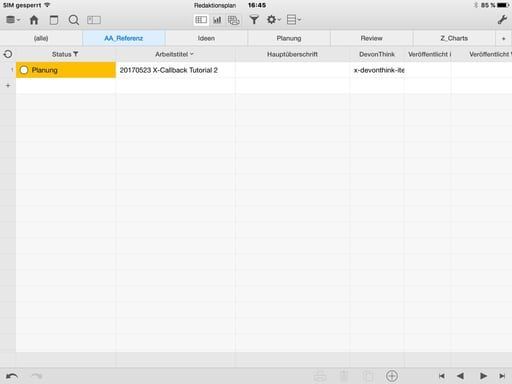This screenshot has width=512, height=384.
Task: Toggle the Status column filter
Action: click(x=76, y=54)
